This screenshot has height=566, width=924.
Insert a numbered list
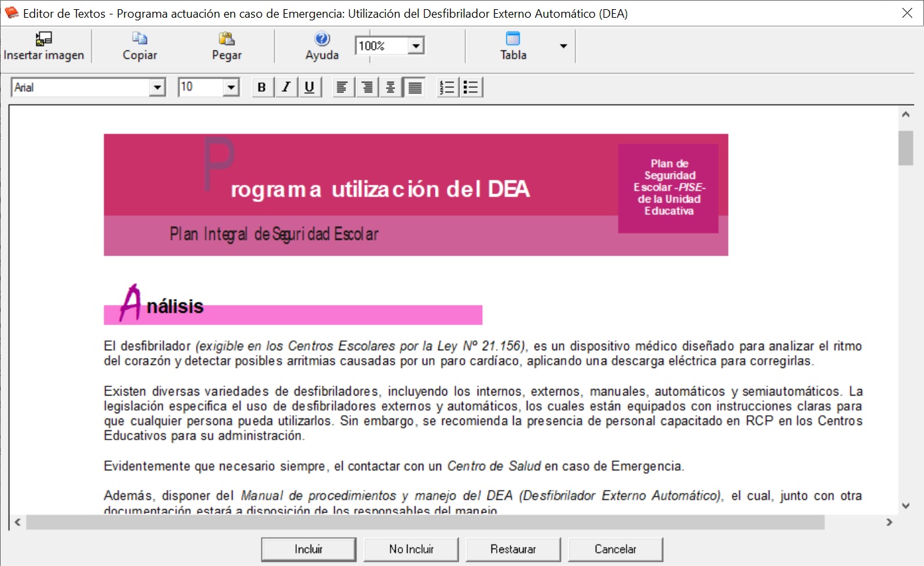[x=447, y=87]
